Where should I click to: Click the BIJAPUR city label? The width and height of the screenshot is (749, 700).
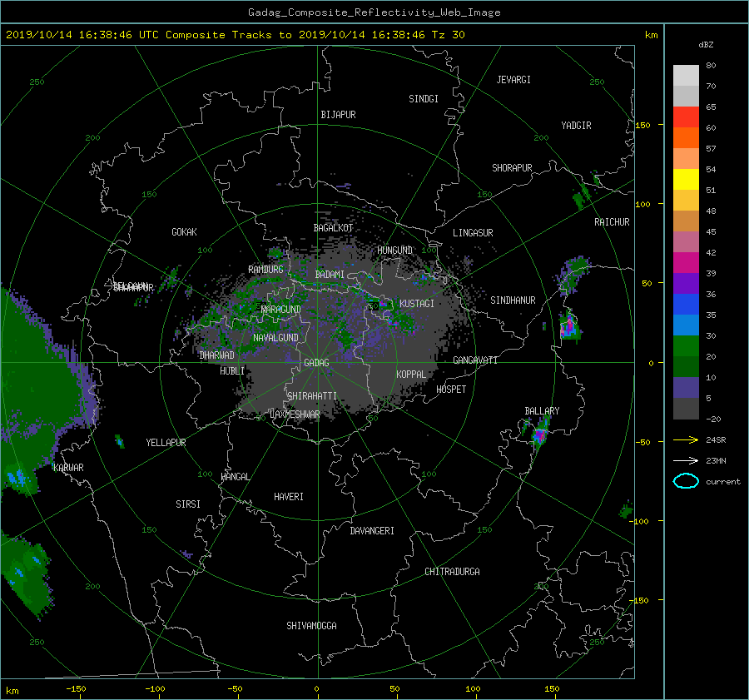coord(338,115)
